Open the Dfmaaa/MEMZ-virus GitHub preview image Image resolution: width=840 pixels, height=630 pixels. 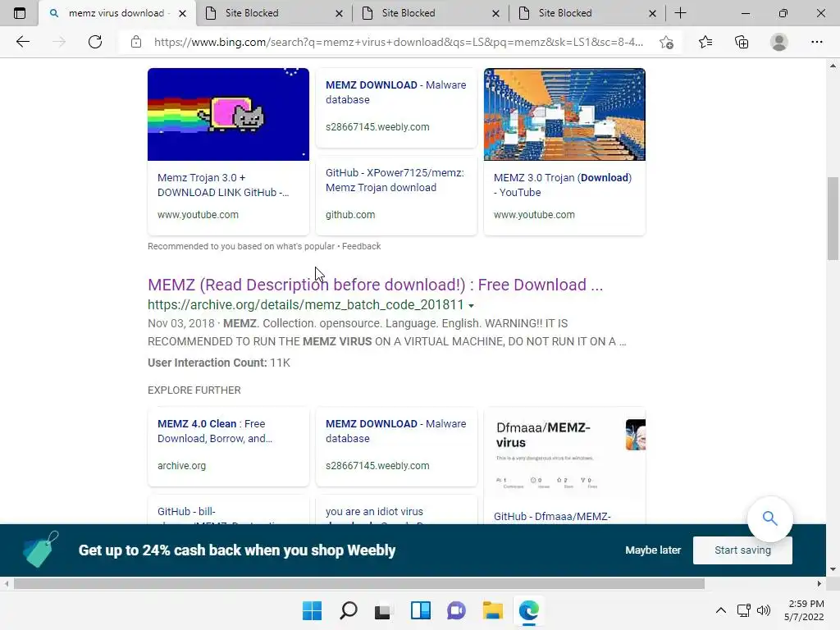coord(564,454)
